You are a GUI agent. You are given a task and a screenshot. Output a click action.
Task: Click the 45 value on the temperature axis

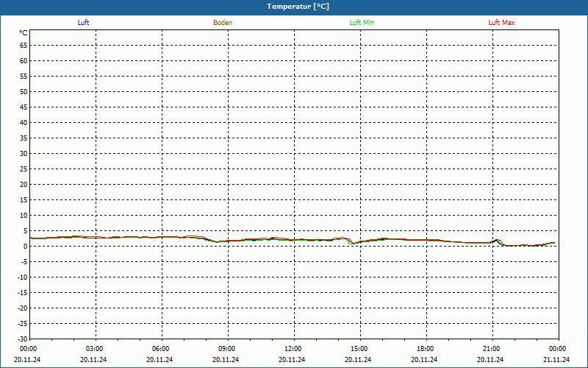pyautogui.click(x=24, y=107)
